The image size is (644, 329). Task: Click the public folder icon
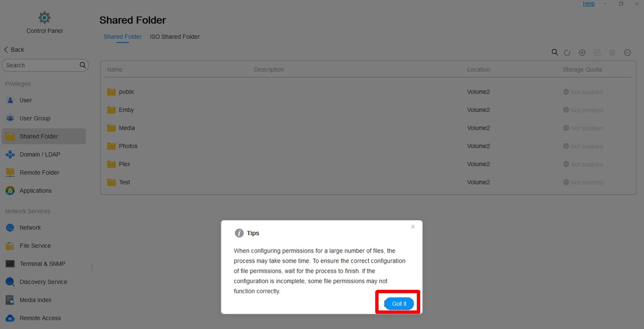coord(111,92)
